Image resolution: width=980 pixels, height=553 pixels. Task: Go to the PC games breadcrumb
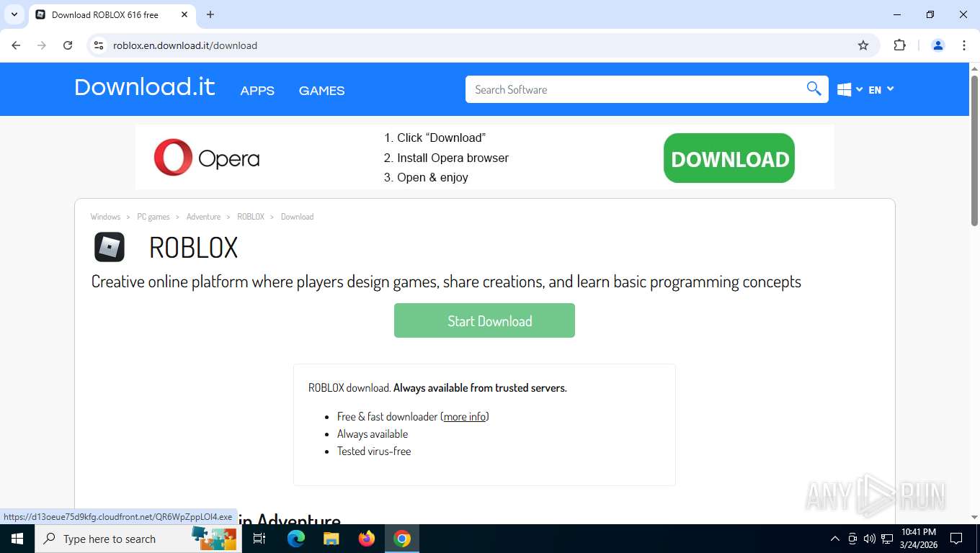[x=153, y=217]
